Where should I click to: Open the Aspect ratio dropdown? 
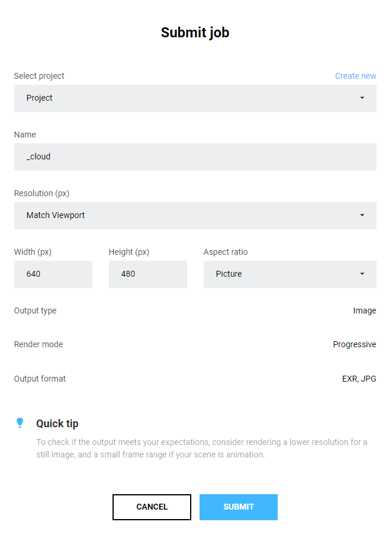pyautogui.click(x=290, y=274)
